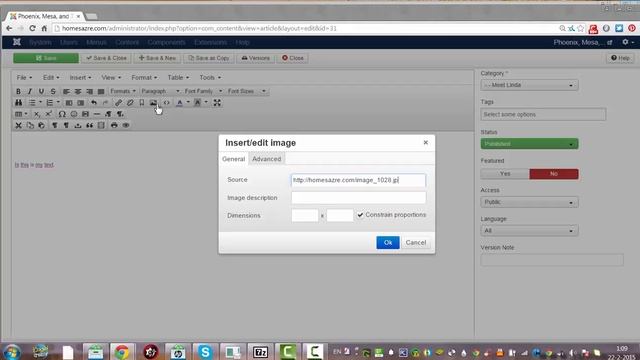
Task: Click the Source URL input field
Action: point(358,180)
